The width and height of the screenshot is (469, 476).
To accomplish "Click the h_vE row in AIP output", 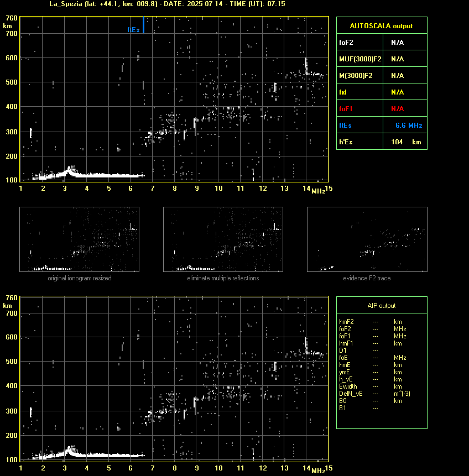I will pyautogui.click(x=371, y=379).
